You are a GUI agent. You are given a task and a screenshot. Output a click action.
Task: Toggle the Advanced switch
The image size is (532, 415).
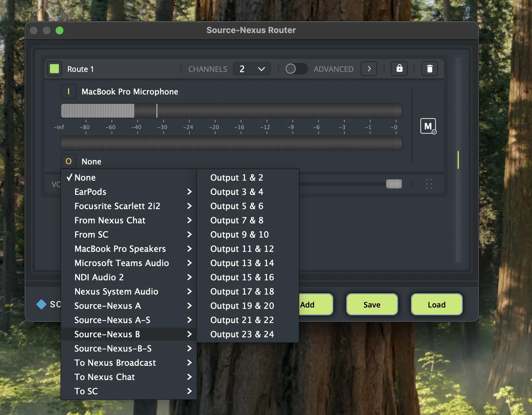(x=296, y=69)
